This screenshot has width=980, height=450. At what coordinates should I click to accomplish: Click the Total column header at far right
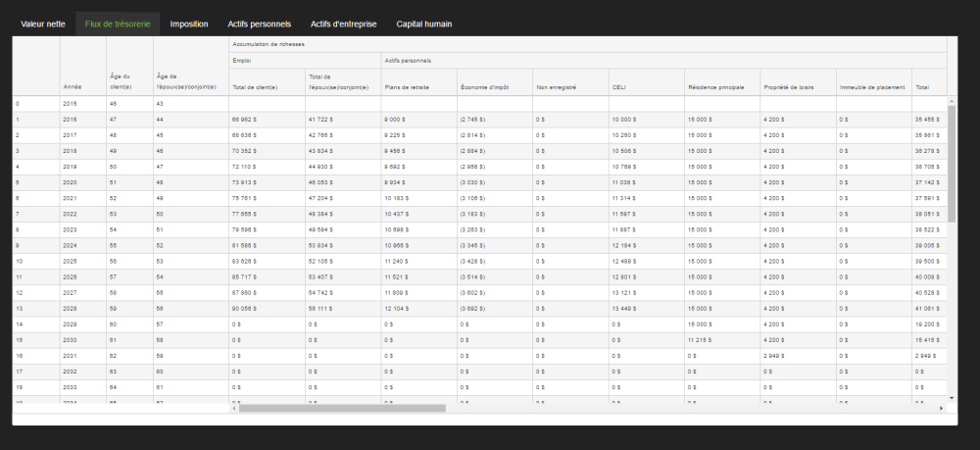tap(930, 81)
